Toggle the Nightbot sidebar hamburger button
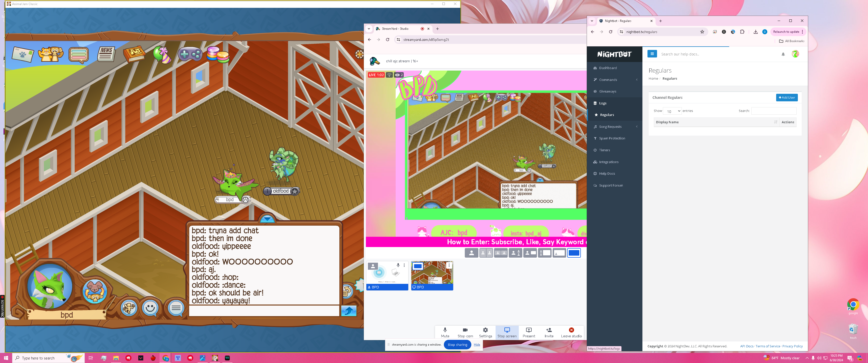This screenshot has height=363, width=868. [652, 54]
